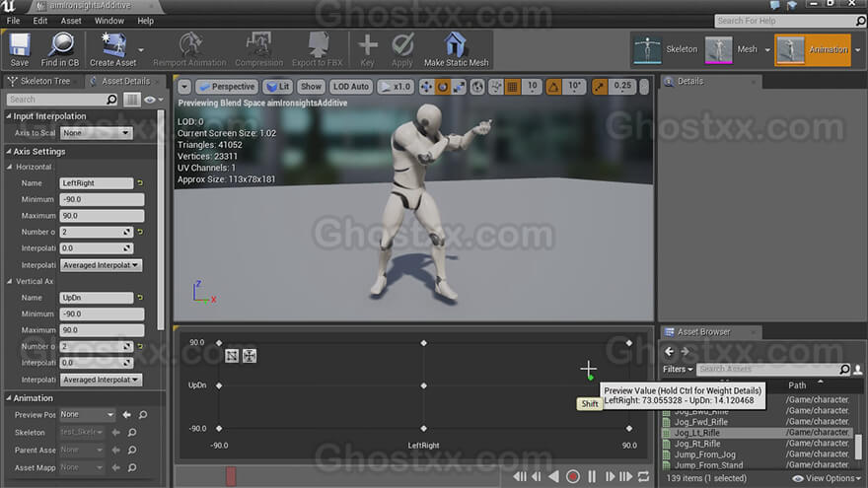Click the Key toolbar icon
The image size is (868, 488).
pos(367,50)
